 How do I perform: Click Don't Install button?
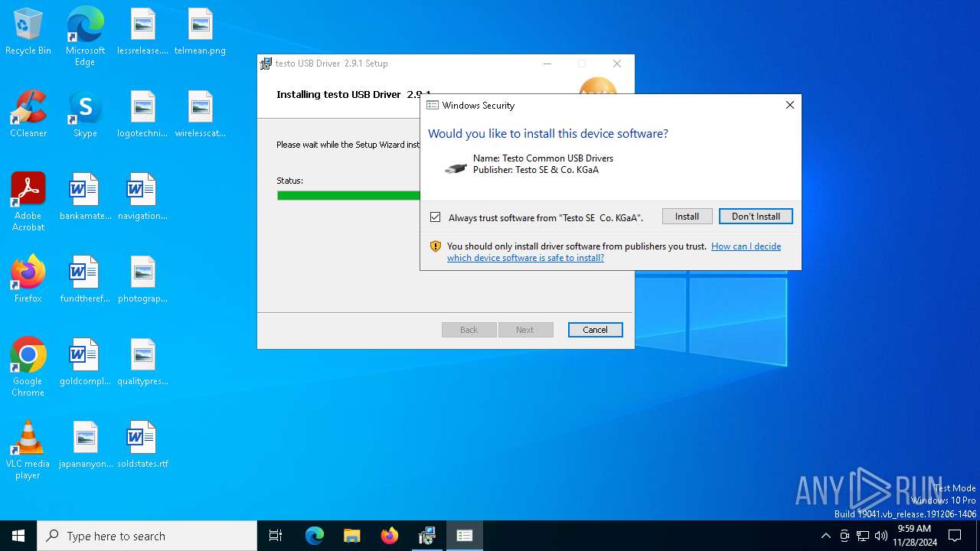(756, 217)
